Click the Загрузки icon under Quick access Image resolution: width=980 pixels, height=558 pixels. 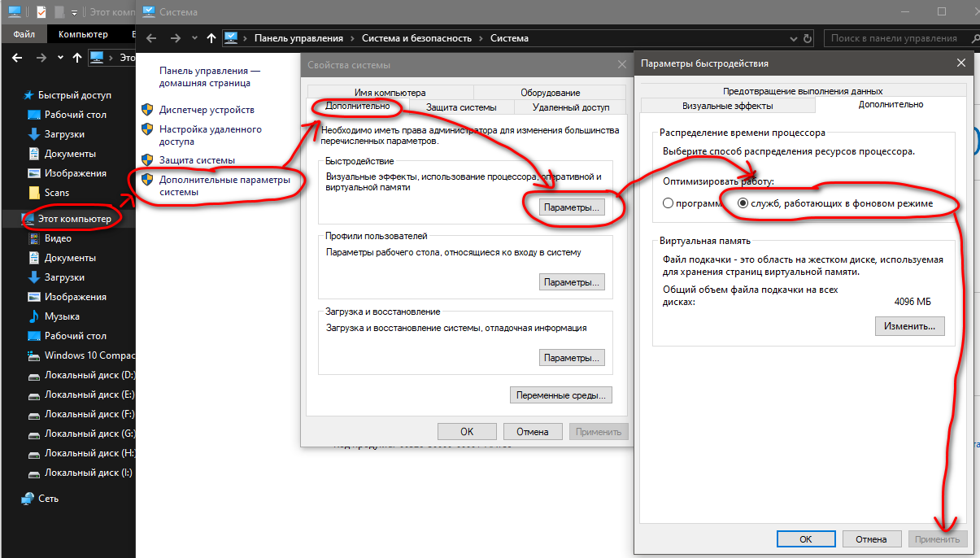34,134
